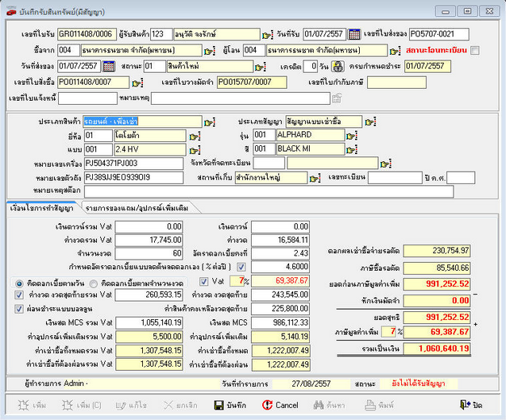Image resolution: width=506 pixels, height=420 pixels.
Task: Click the Vat percent field showing 7
Action: pos(237,281)
